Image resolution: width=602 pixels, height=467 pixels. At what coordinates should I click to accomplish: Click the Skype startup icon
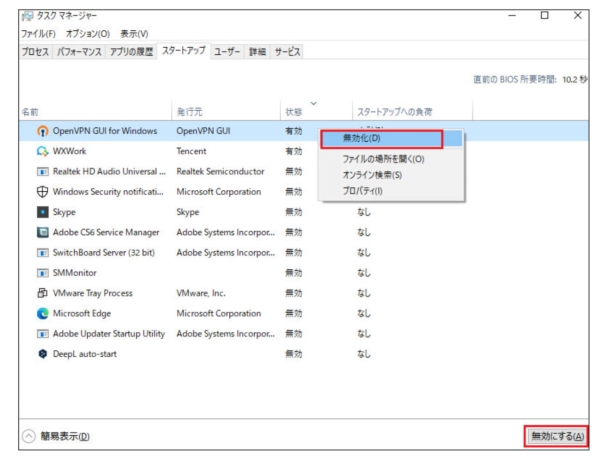pos(42,212)
